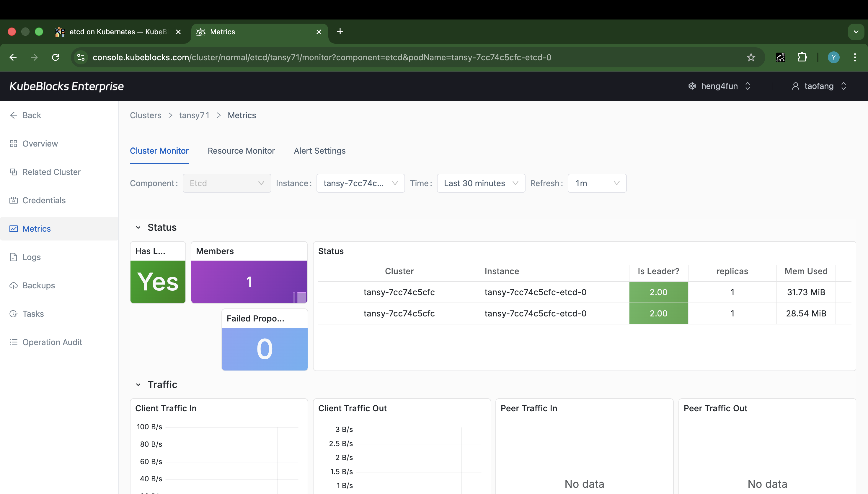Image resolution: width=868 pixels, height=494 pixels.
Task: Close the etcd on Kubernetes tab
Action: pos(178,32)
